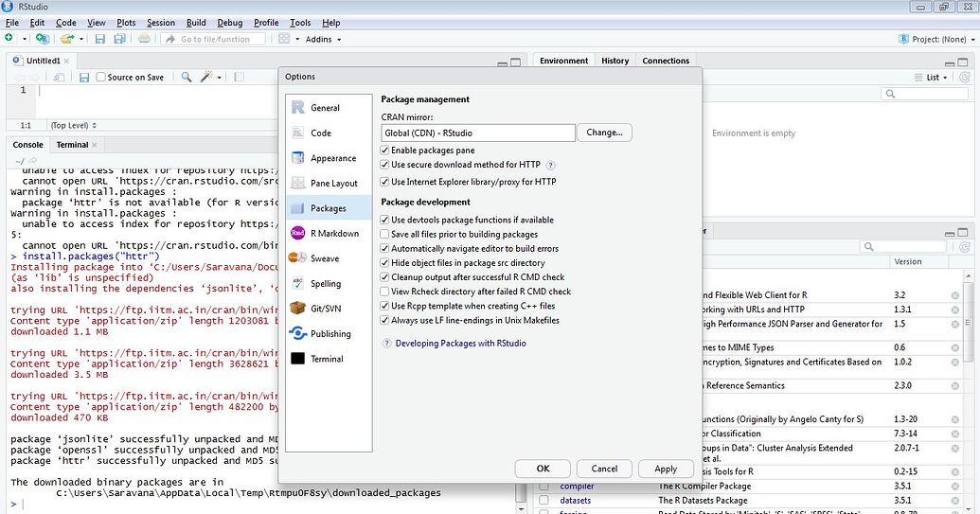Viewport: 980px width, 514px height.
Task: Open the Addins dropdown
Action: tap(323, 39)
